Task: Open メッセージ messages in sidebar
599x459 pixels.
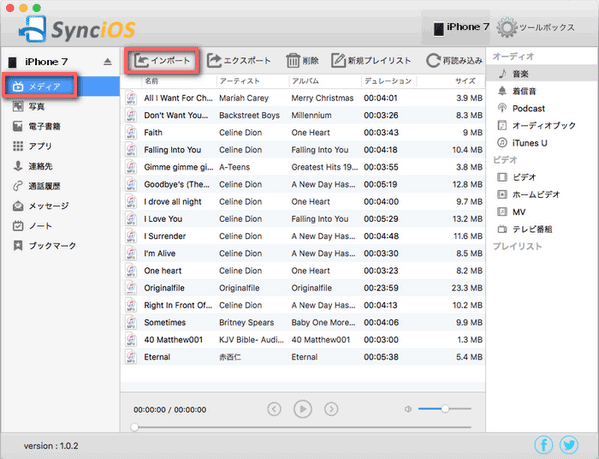Action: click(40, 206)
